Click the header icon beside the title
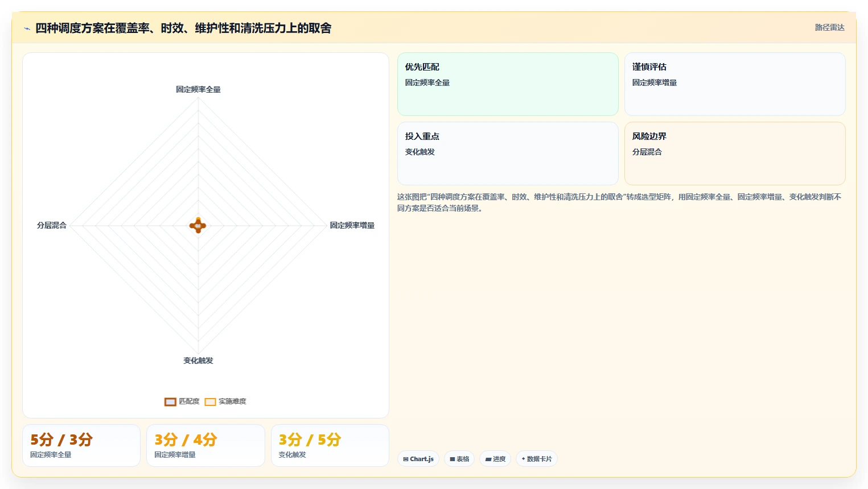 [x=27, y=28]
